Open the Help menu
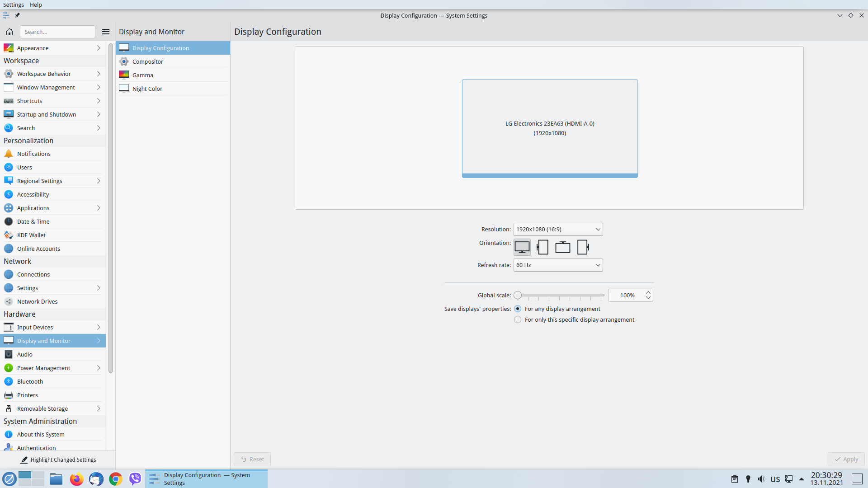The image size is (868, 488). pyautogui.click(x=36, y=5)
